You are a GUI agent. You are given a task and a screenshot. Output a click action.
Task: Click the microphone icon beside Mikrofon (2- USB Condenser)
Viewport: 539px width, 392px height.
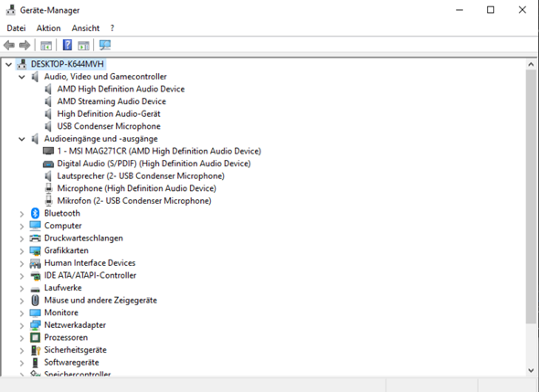[x=48, y=200]
